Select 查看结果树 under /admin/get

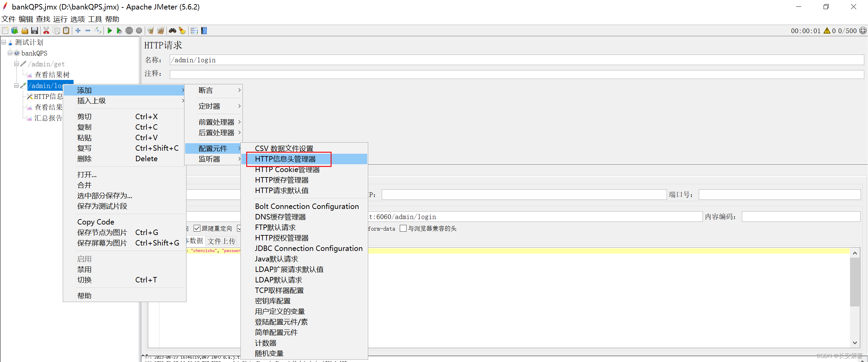point(52,75)
